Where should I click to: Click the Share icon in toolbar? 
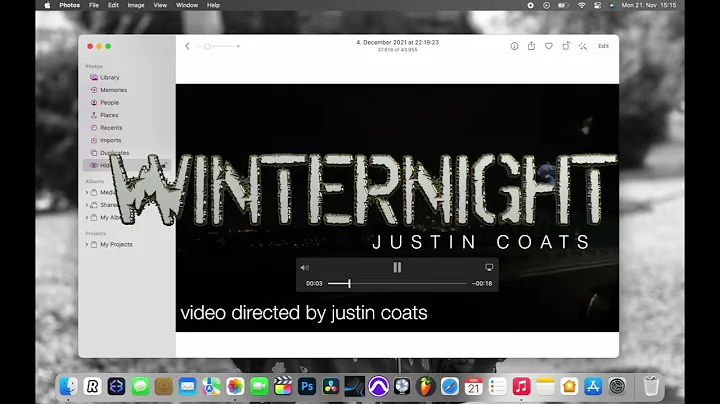531,46
